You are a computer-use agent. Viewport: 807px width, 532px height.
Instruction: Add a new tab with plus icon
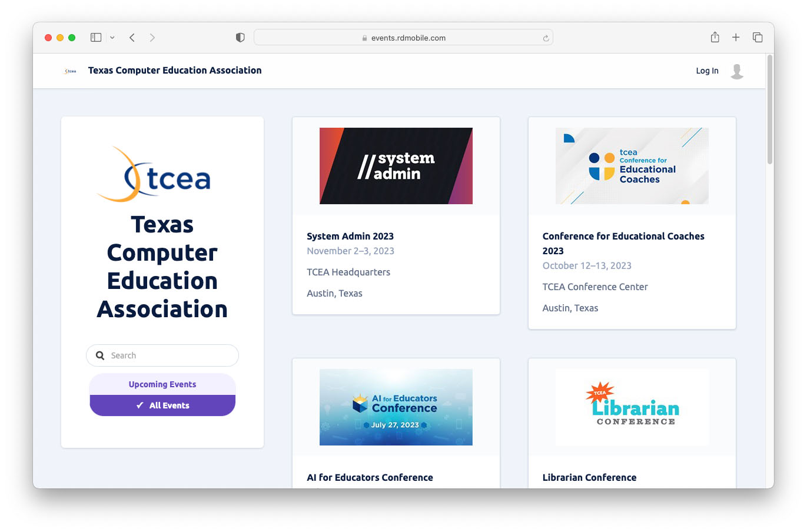[x=736, y=38]
